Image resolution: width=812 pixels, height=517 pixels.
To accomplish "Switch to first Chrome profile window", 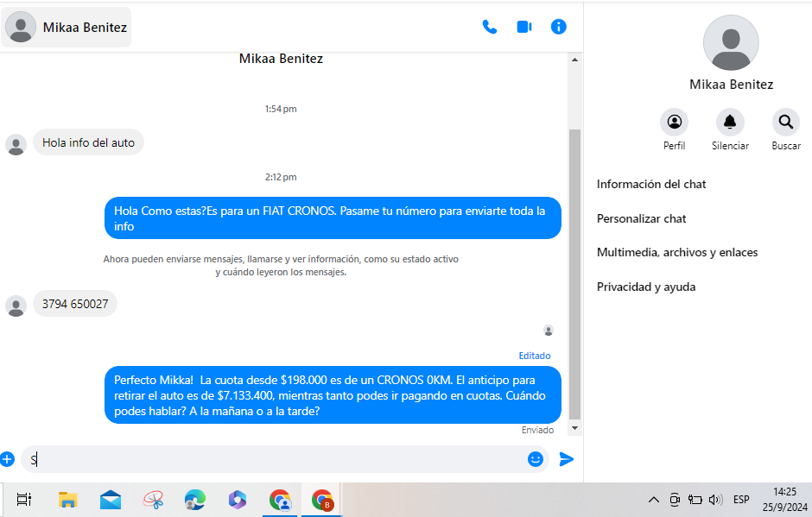I will click(280, 500).
